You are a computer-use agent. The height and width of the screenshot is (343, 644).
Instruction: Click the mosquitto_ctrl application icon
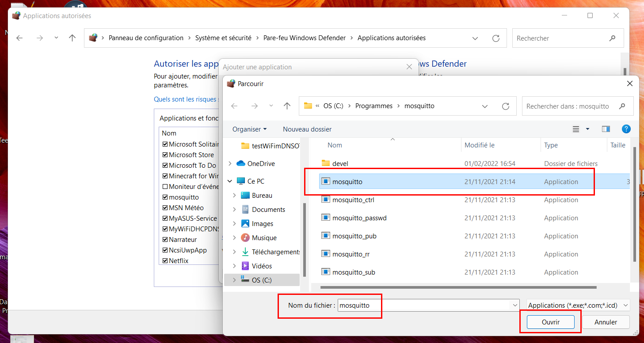326,200
